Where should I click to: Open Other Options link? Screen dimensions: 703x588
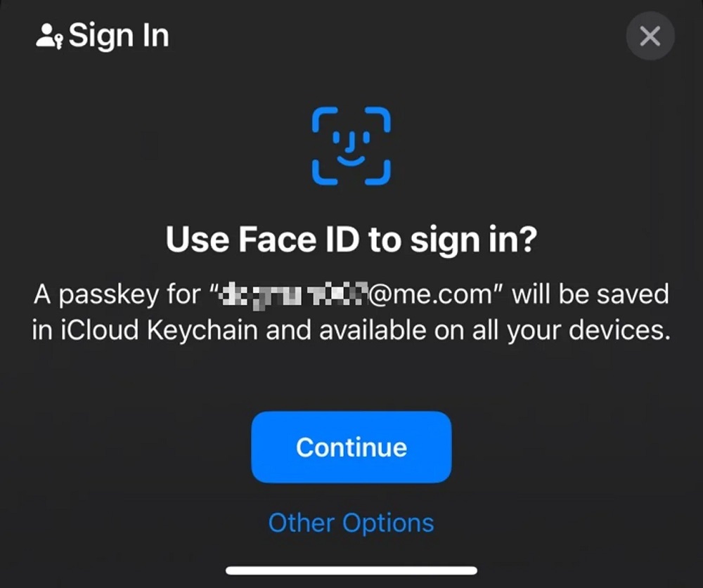pos(351,523)
